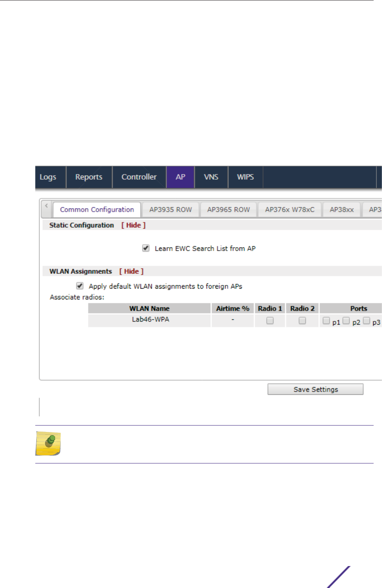
Task: Click the WLAN Name column header
Action: (149, 308)
